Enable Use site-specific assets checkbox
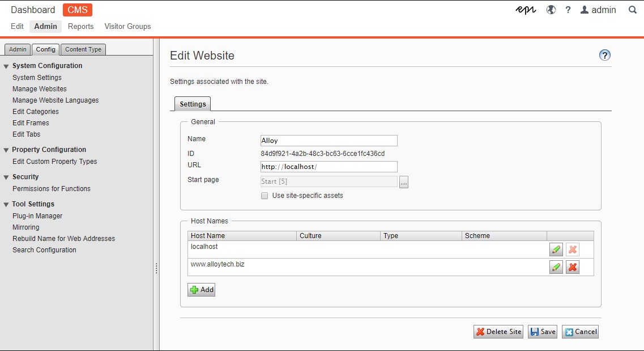This screenshot has height=351, width=644. [x=265, y=196]
